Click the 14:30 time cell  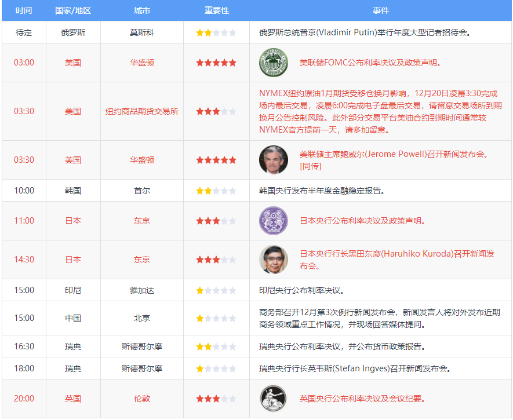point(24,260)
